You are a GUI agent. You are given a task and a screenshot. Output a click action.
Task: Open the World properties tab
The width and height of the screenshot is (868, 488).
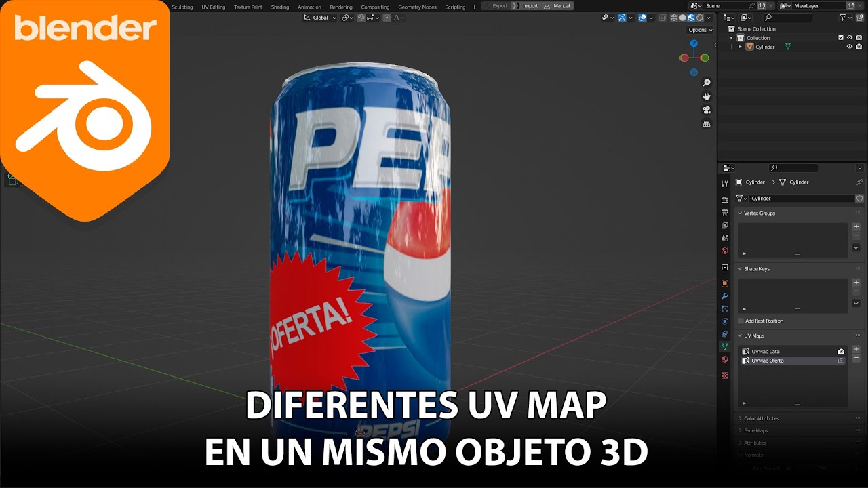click(724, 251)
